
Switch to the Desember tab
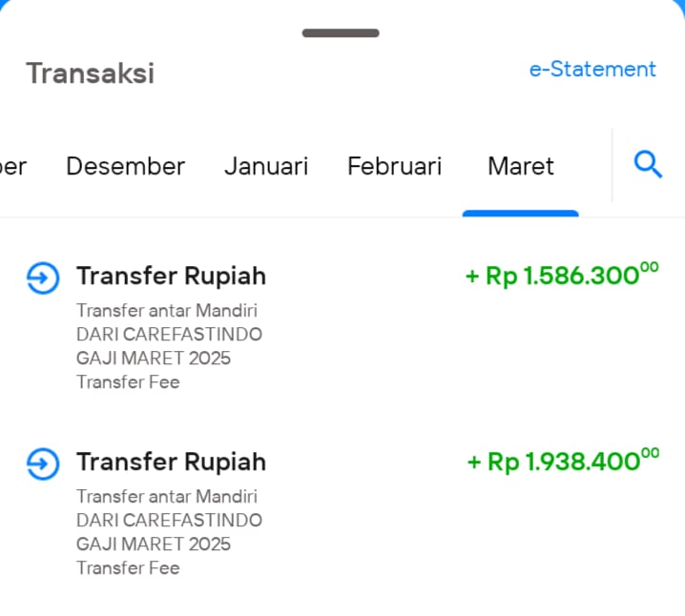(125, 166)
